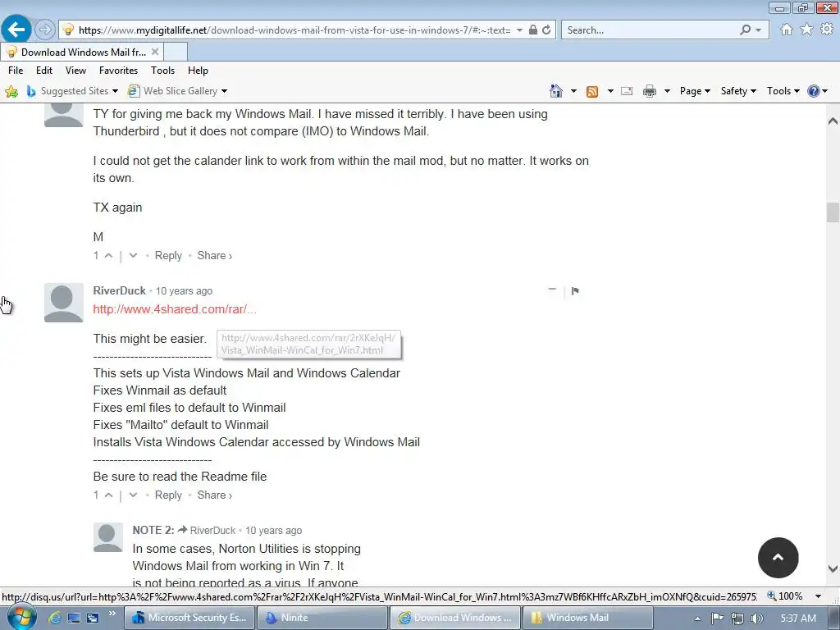Viewport: 840px width, 630px height.
Task: Collapse RiverDuck's comment with minus icon
Action: [x=552, y=290]
